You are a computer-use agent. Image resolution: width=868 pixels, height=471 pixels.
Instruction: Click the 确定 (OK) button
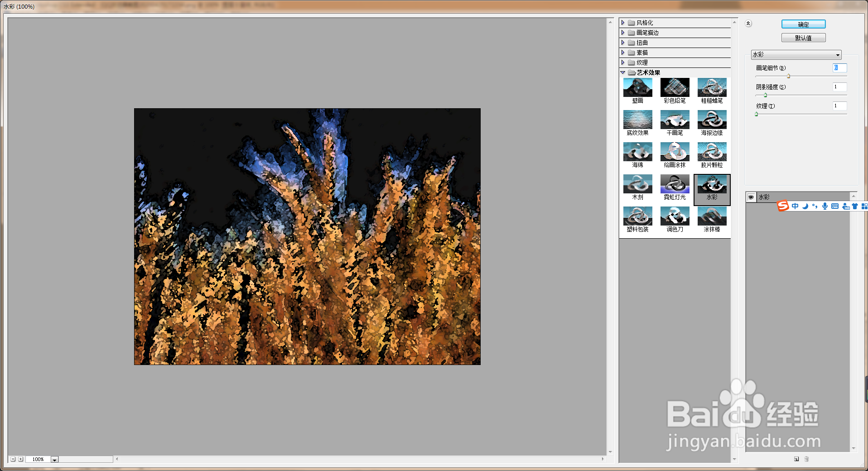pos(803,24)
